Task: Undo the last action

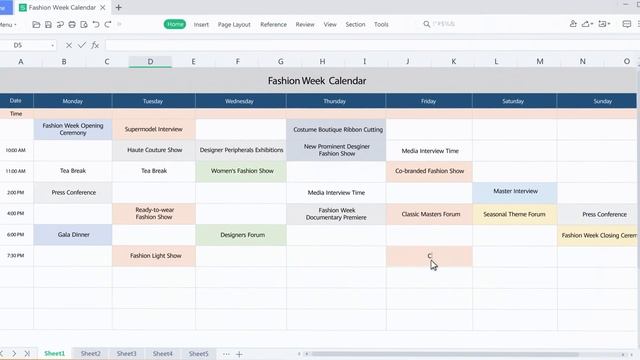Action: (x=96, y=24)
